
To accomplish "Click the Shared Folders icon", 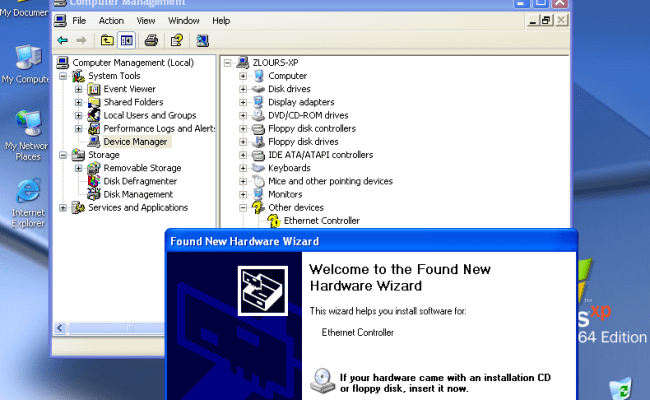I will (94, 102).
